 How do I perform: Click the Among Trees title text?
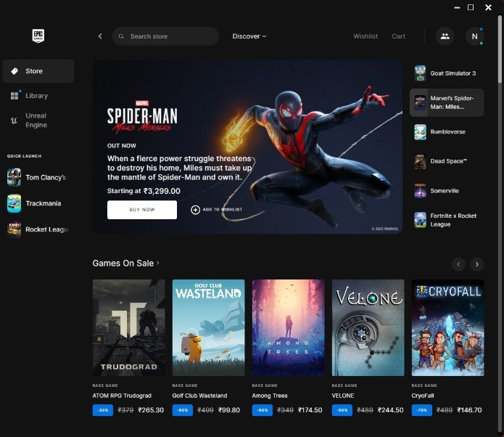coord(270,396)
